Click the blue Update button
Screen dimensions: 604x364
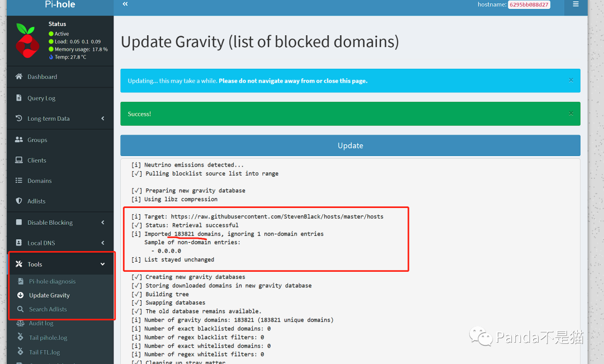click(x=350, y=145)
